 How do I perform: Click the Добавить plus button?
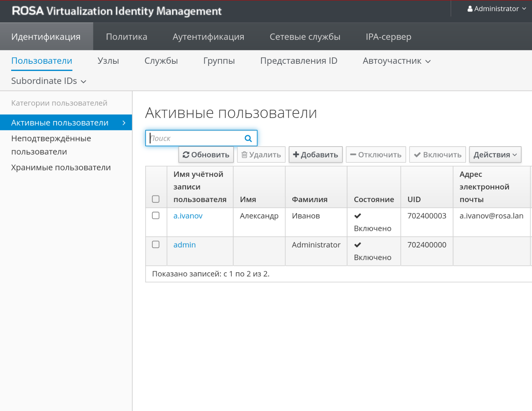[x=315, y=155]
